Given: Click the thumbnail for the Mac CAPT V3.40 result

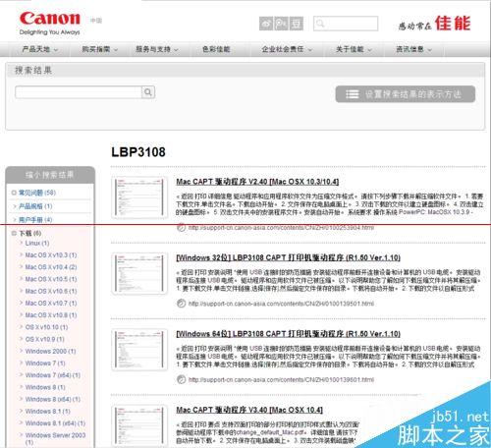Looking at the screenshot, I should (139, 425).
